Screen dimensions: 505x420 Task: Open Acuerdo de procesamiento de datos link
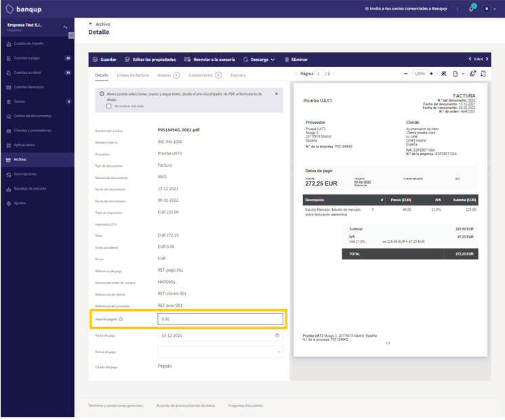[x=186, y=406]
